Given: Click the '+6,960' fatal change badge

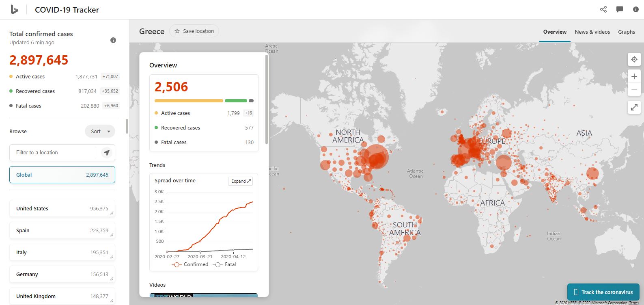Looking at the screenshot, I should pos(111,106).
